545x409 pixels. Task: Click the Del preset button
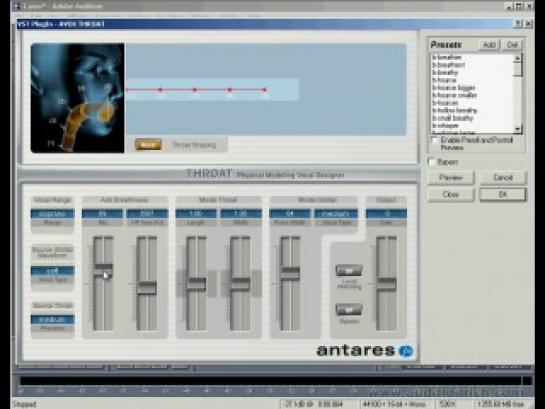pyautogui.click(x=512, y=45)
